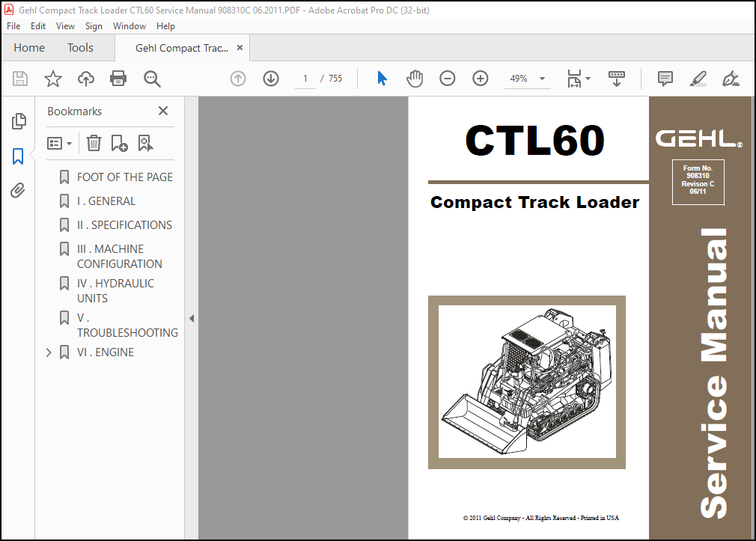
Task: Add a comment sticky note
Action: point(665,79)
